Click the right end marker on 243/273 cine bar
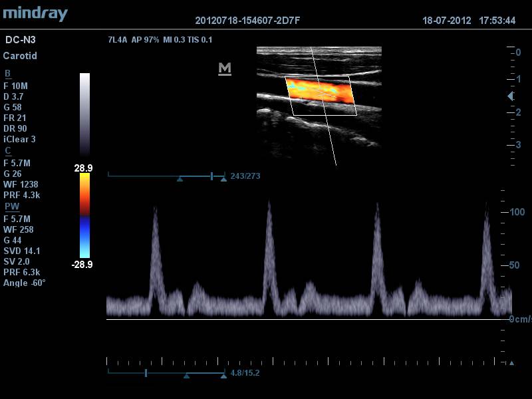Viewport: 532px width, 399px height. tap(223, 178)
